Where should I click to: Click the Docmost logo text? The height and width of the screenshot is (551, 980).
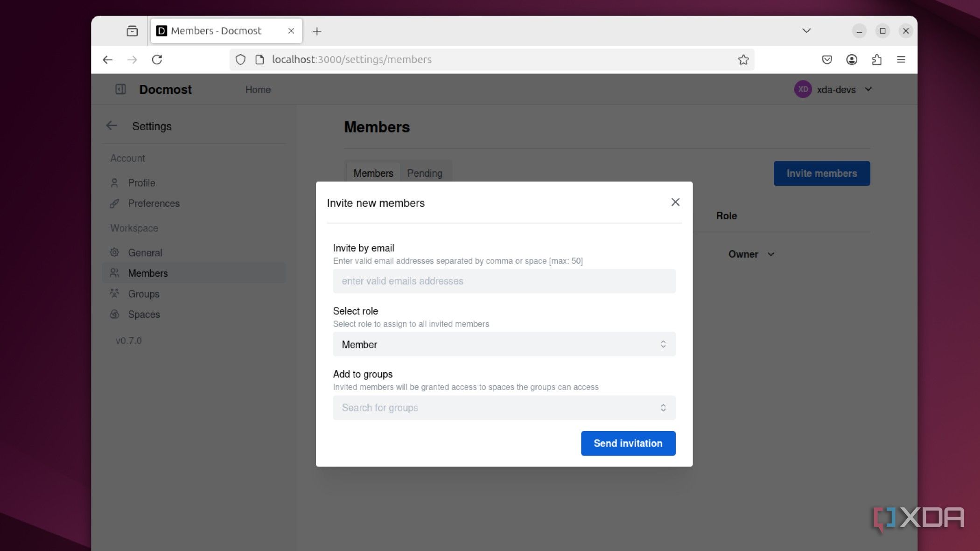(x=165, y=90)
